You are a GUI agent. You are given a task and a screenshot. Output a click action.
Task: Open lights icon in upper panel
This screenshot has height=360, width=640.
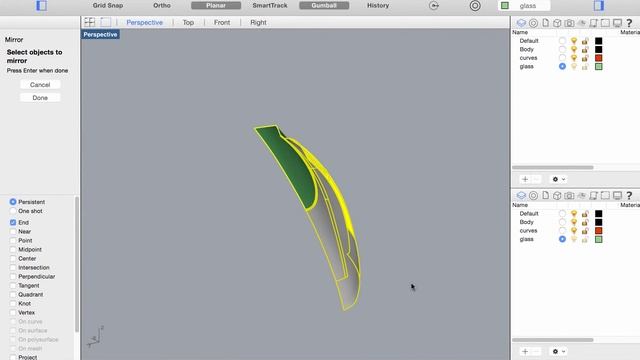coord(582,23)
